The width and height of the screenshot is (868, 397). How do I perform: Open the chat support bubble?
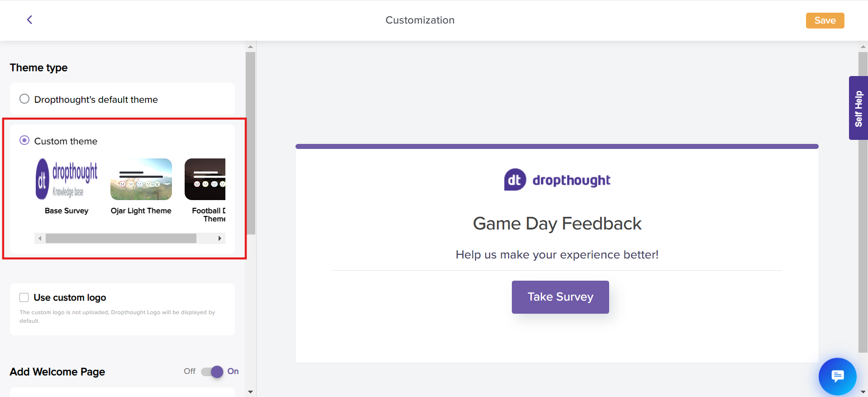[837, 376]
